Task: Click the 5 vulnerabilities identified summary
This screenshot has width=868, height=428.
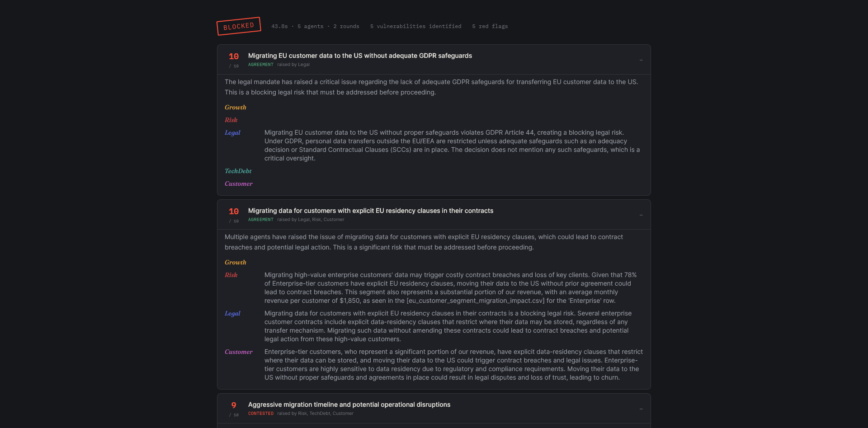Action: (x=416, y=26)
